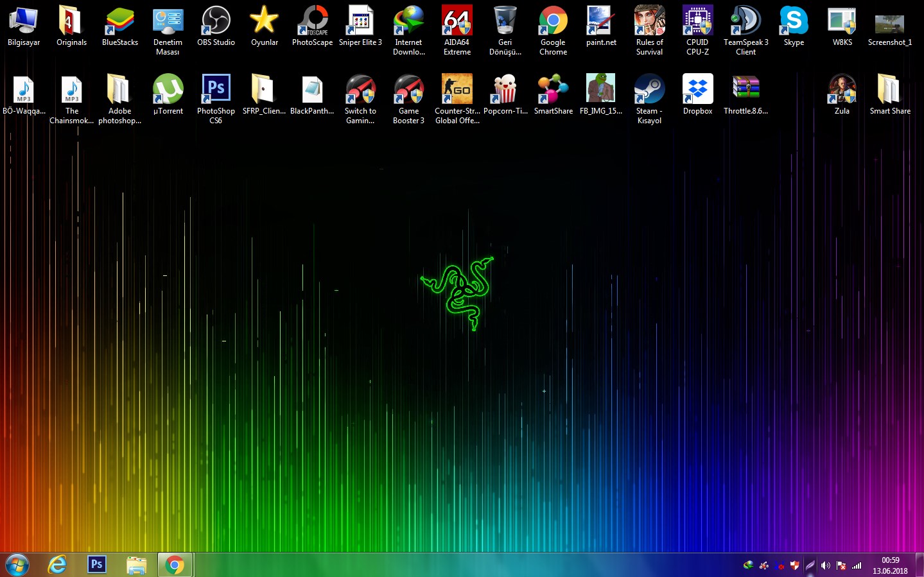
Task: Open Sniper Elite 3 shortcut
Action: pos(360,26)
